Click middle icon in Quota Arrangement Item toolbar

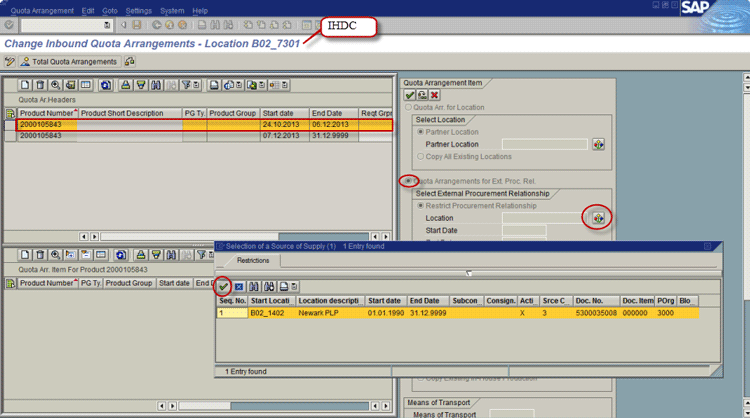pos(422,95)
